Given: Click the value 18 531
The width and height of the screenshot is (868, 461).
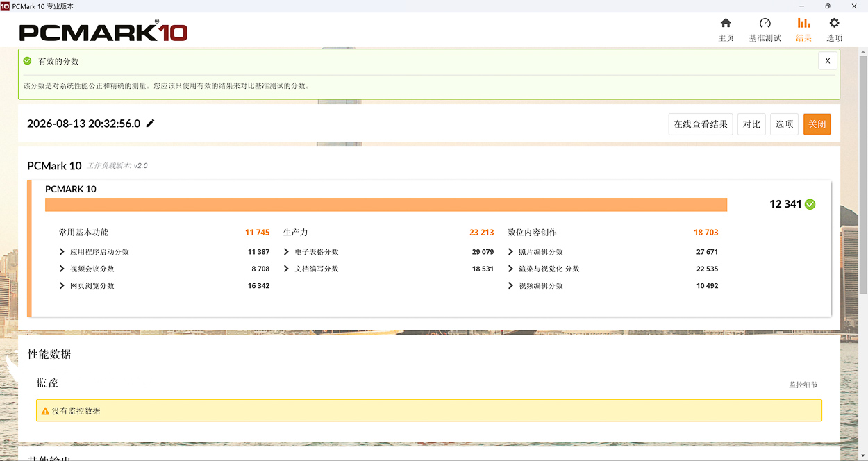Looking at the screenshot, I should click(x=483, y=269).
